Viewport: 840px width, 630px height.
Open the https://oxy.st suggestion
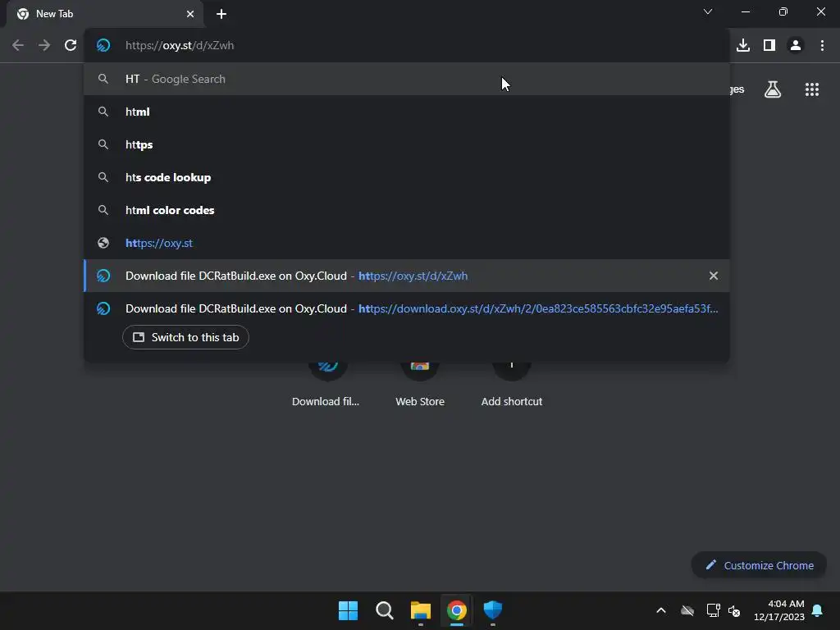tap(407, 243)
